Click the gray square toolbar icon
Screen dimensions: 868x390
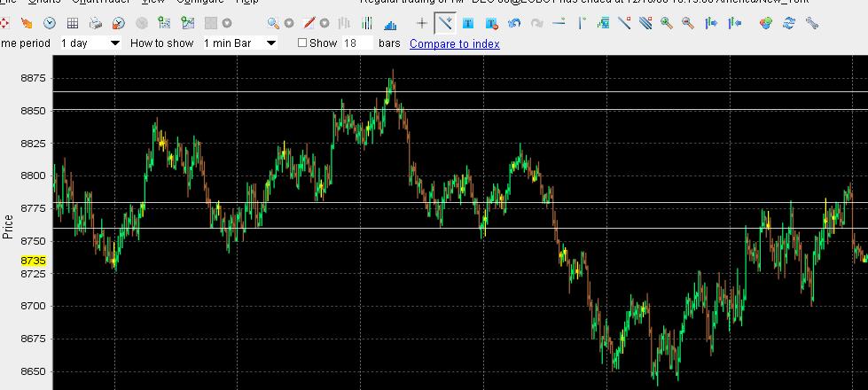click(210, 23)
